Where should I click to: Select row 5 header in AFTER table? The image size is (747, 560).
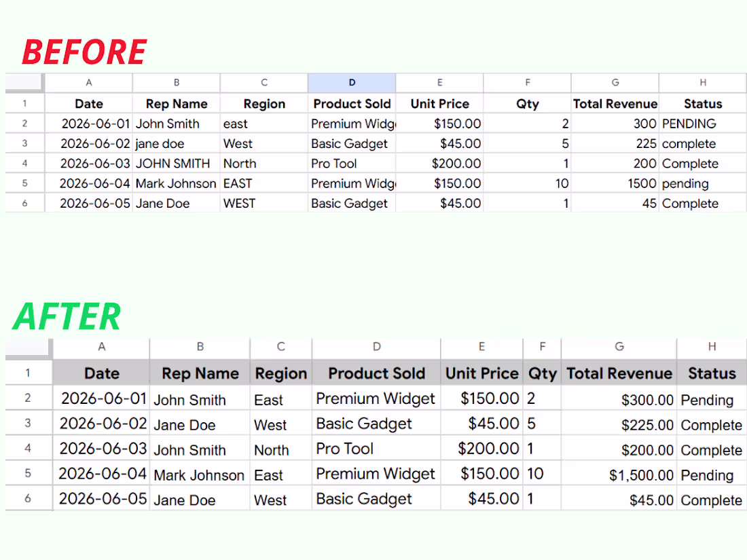point(28,473)
